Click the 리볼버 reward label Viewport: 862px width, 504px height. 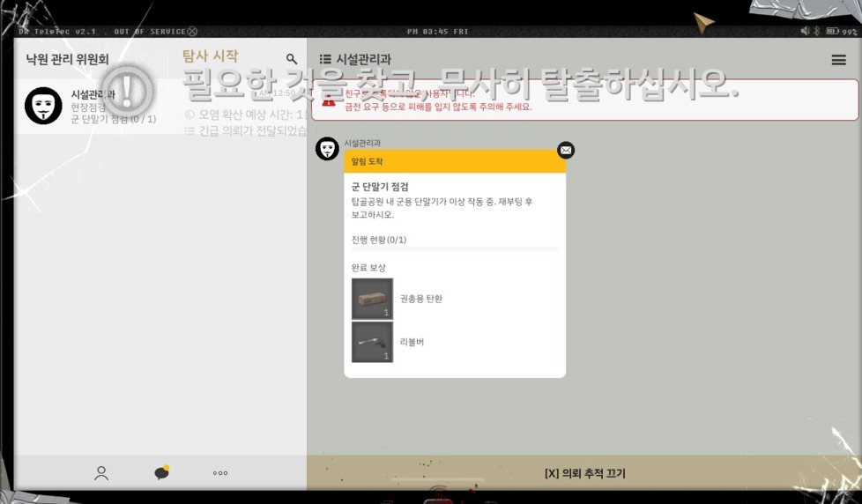click(x=412, y=342)
